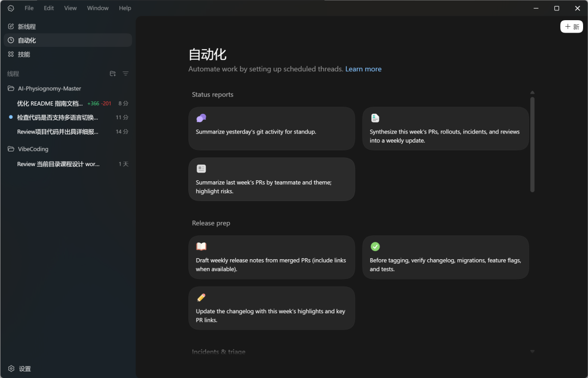Open the File menu
The height and width of the screenshot is (378, 588).
(x=29, y=8)
